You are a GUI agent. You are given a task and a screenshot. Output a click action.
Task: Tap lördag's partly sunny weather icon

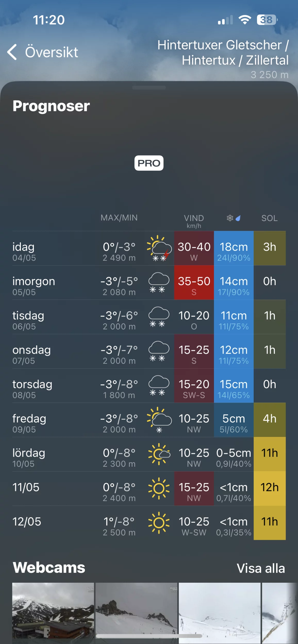tap(159, 454)
